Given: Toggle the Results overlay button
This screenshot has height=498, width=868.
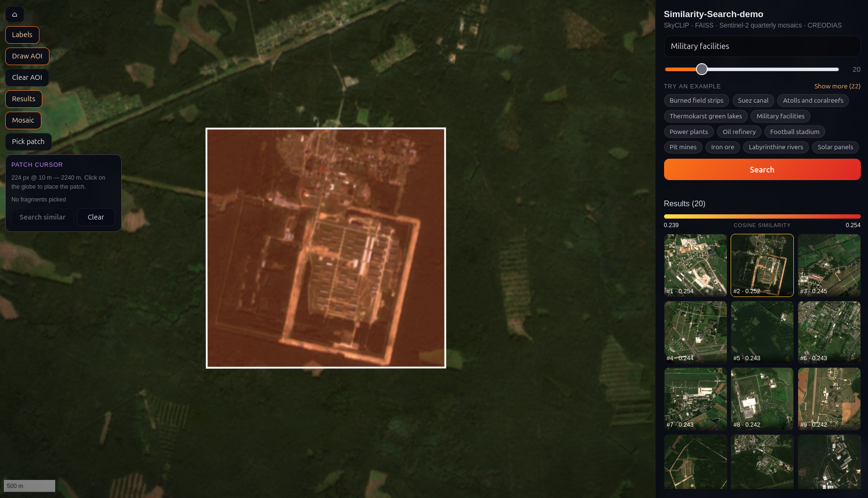Looking at the screenshot, I should (x=24, y=99).
